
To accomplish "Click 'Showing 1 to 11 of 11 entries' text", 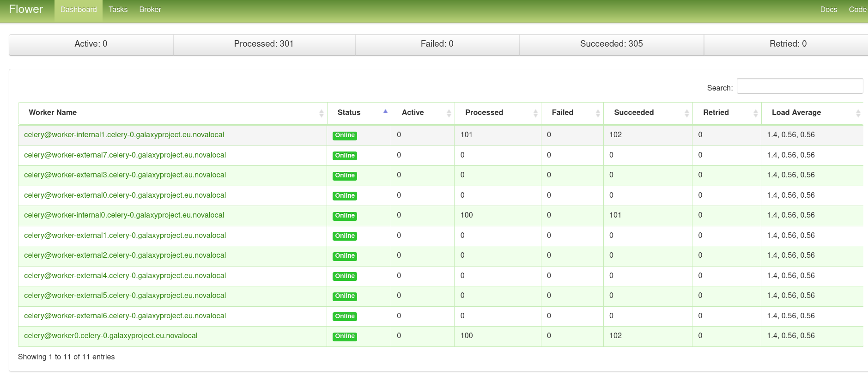I will [x=66, y=357].
